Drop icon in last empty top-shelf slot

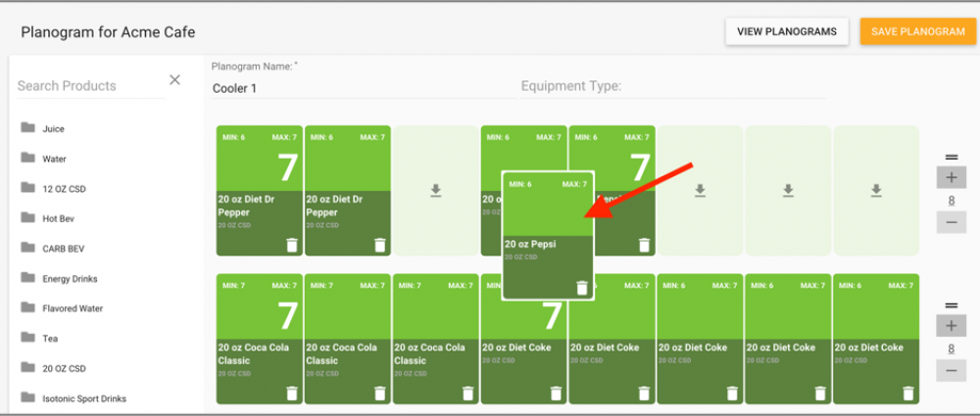coord(876,191)
